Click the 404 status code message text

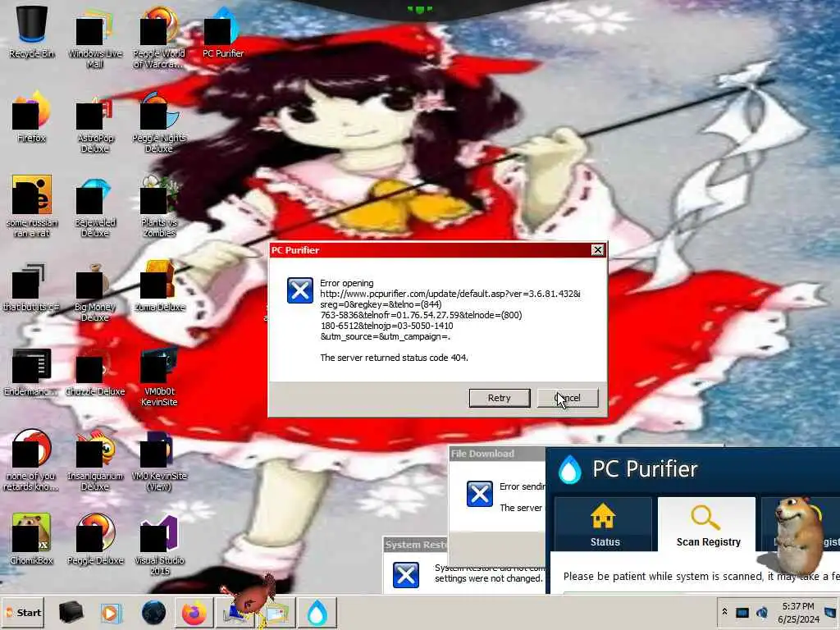(x=395, y=358)
